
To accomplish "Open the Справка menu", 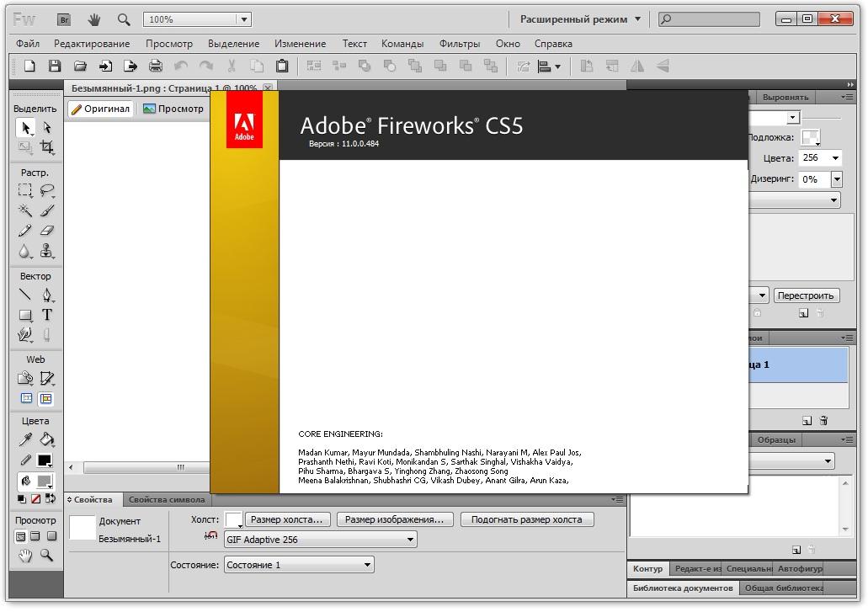I will coord(553,44).
